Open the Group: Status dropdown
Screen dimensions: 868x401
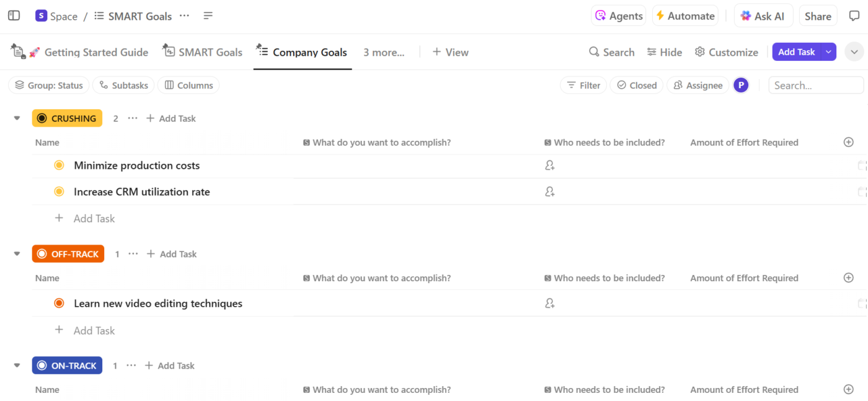[x=49, y=86]
